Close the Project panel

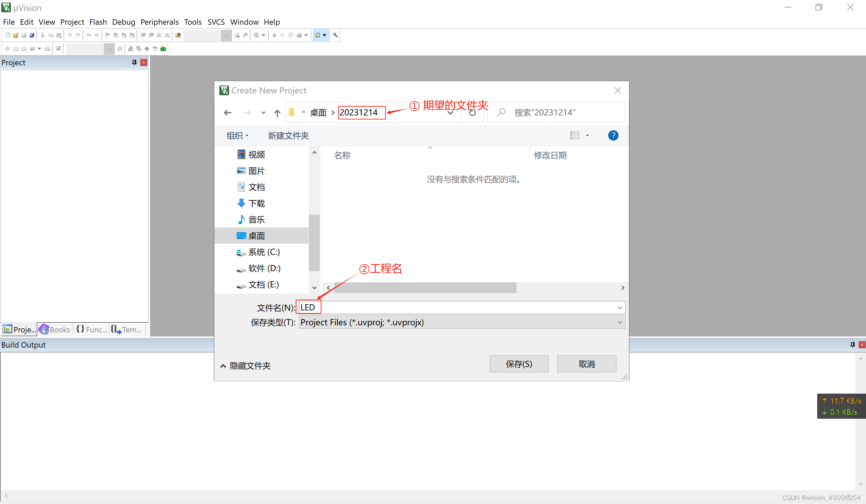tap(144, 63)
